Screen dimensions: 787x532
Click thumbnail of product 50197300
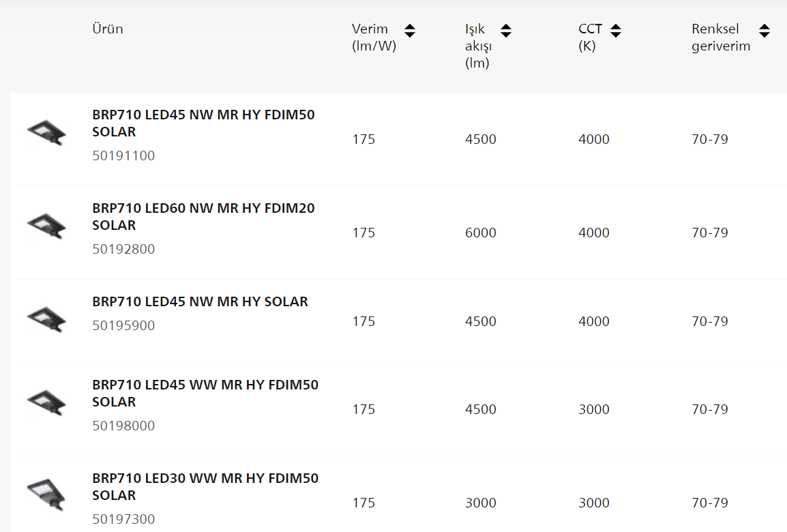point(46,494)
